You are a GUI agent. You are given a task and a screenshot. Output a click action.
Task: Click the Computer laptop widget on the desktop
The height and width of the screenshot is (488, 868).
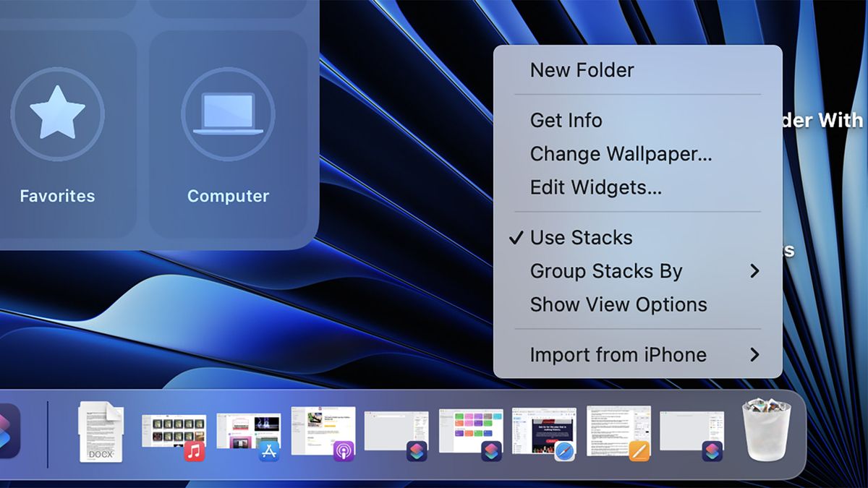click(229, 116)
